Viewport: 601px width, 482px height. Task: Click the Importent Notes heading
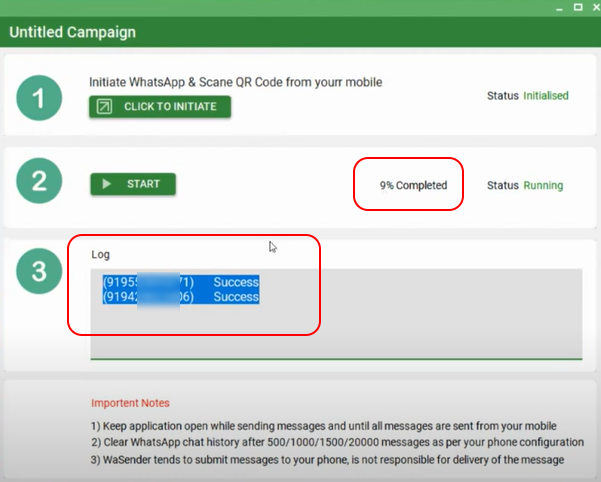(x=130, y=403)
